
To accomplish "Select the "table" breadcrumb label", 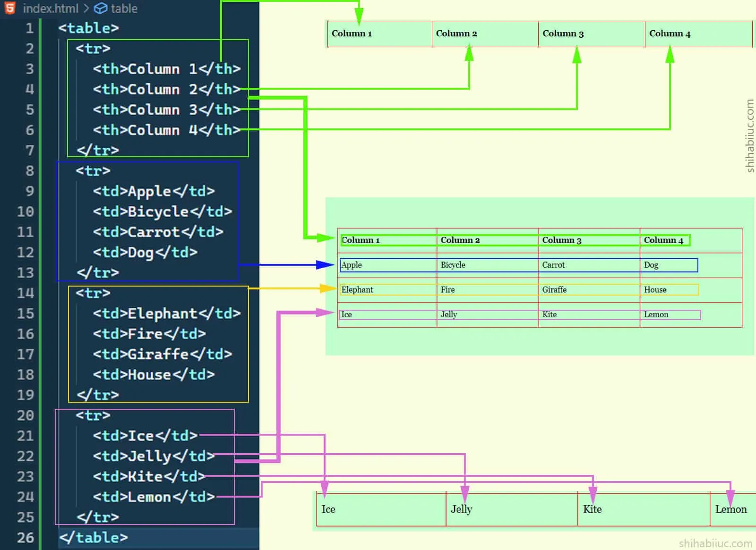I will 124,8.
